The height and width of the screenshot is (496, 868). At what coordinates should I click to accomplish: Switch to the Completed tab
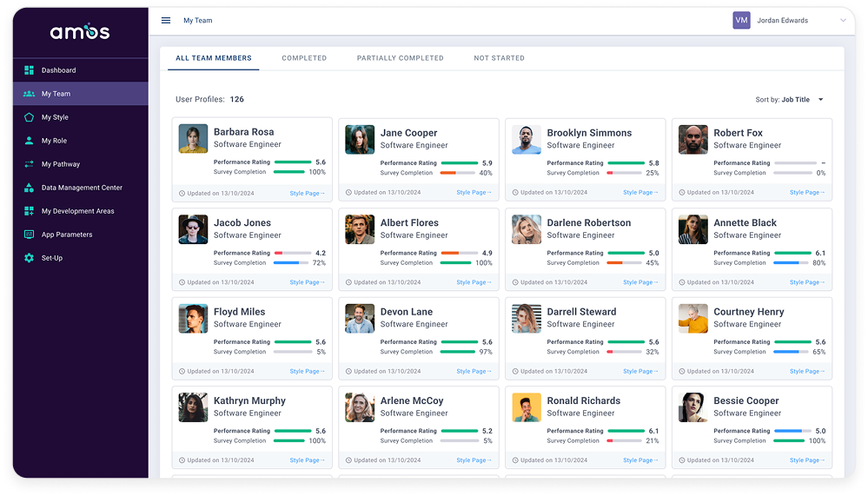[304, 58]
